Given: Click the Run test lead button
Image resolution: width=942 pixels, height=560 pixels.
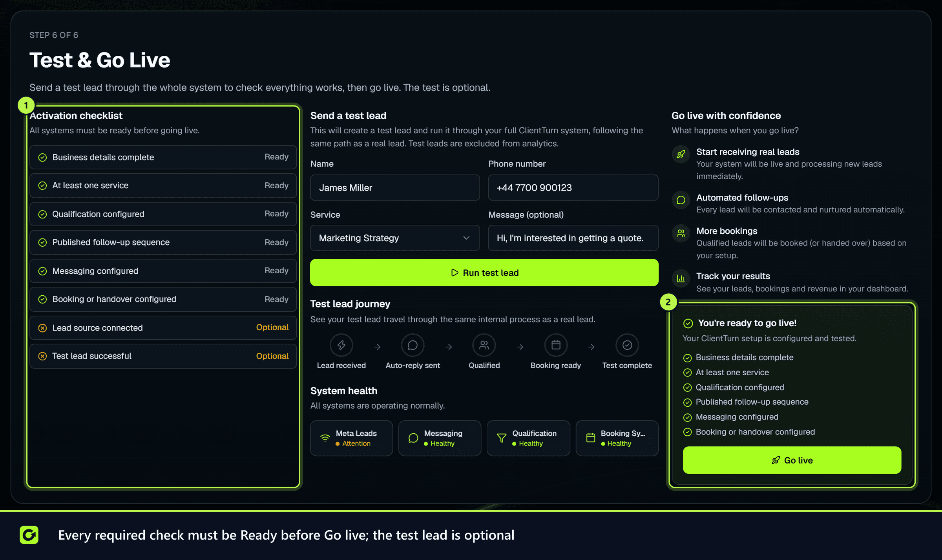Looking at the screenshot, I should pos(484,273).
